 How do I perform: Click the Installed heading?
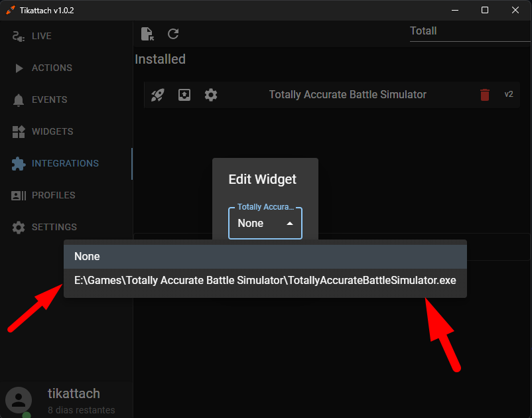coord(160,59)
